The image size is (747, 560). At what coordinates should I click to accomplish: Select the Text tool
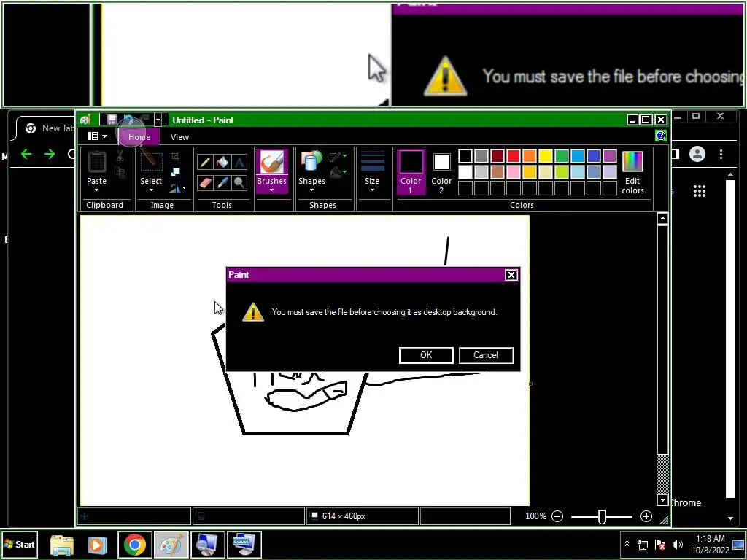click(239, 163)
